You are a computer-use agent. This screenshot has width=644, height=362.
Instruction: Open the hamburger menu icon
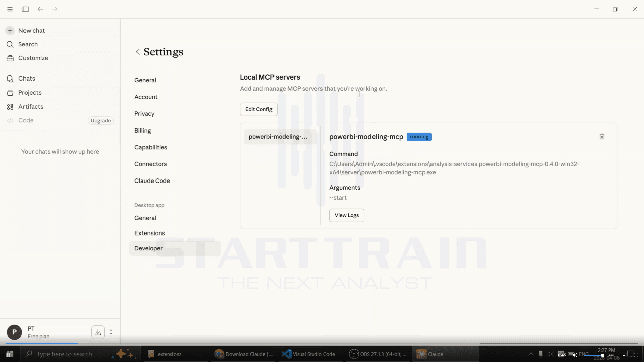pos(10,9)
